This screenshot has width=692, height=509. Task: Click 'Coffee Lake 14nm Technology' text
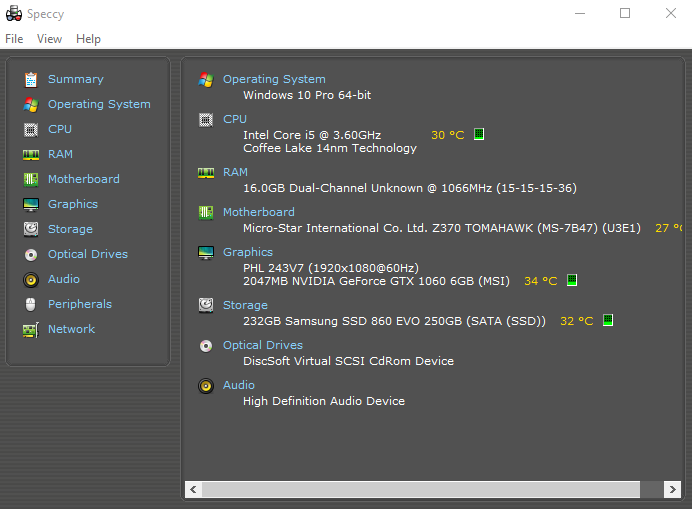[330, 148]
